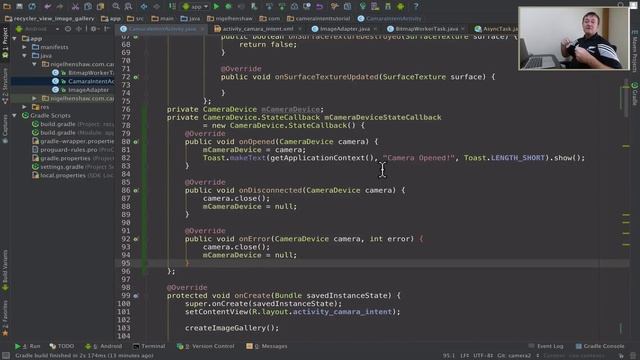
Task: Click the Synchronize toolbar icon
Action: (x=32, y=6)
